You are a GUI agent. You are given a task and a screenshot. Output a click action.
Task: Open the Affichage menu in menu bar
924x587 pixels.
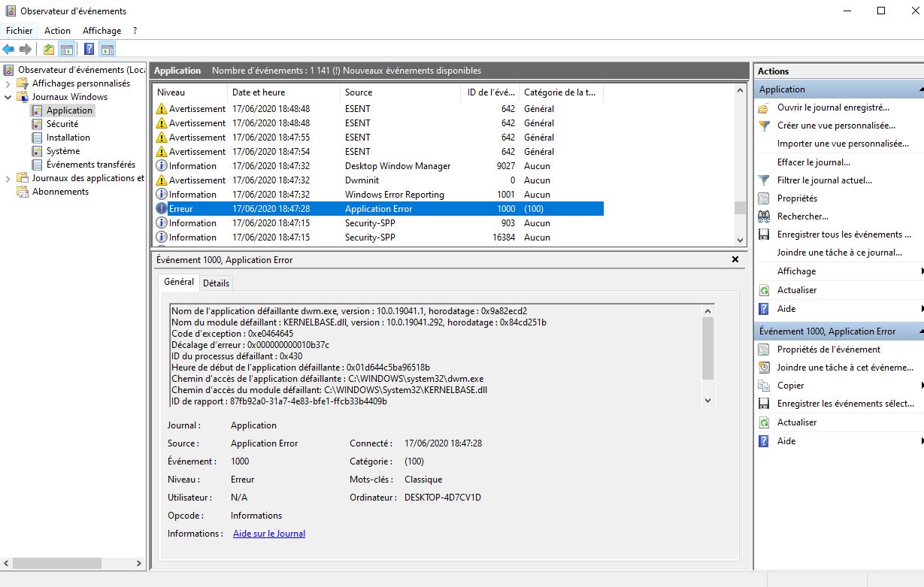tap(101, 31)
